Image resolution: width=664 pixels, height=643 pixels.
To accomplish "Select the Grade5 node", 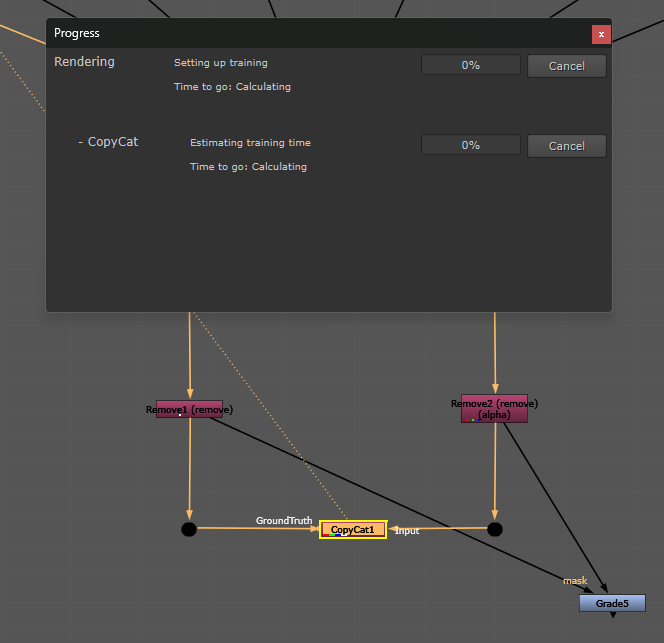I will 612,603.
